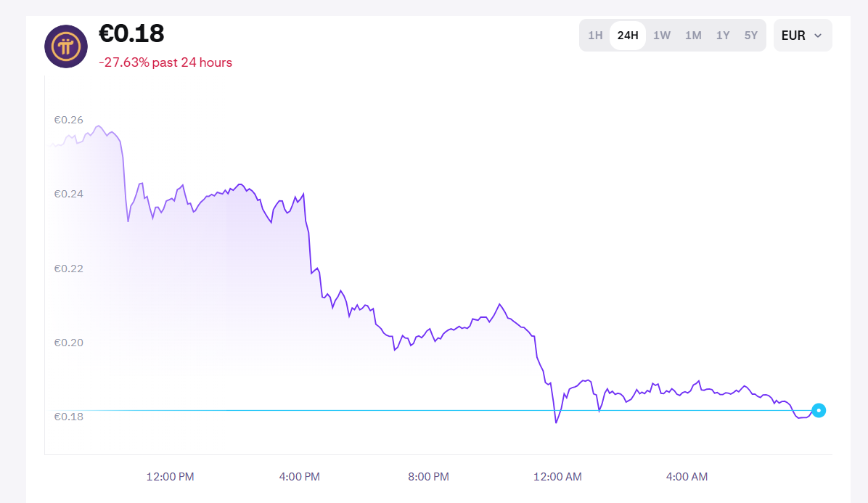Click the €0.22 price axis label

click(x=68, y=269)
